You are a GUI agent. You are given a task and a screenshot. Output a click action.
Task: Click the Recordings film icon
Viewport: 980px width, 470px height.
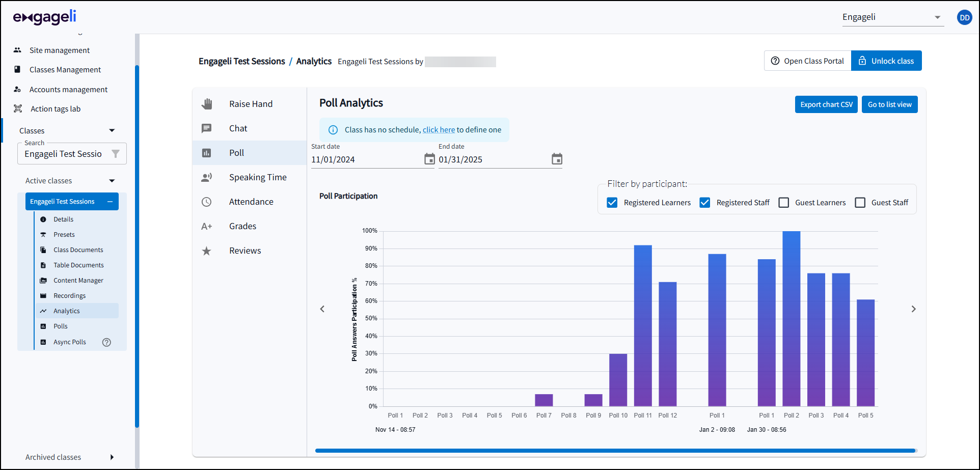tap(43, 296)
